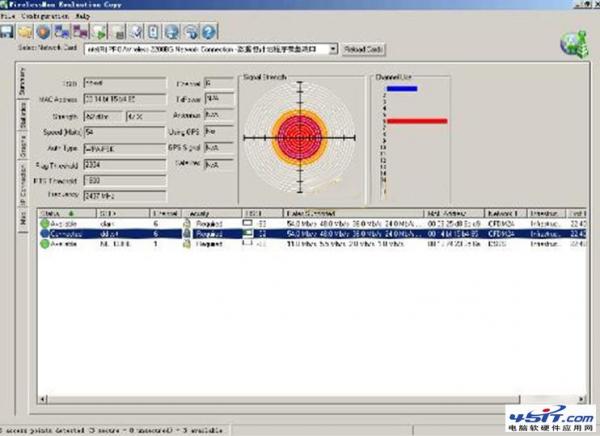Click the orange globe toolbar icon
Screen dimensions: 600x436
[43, 32]
